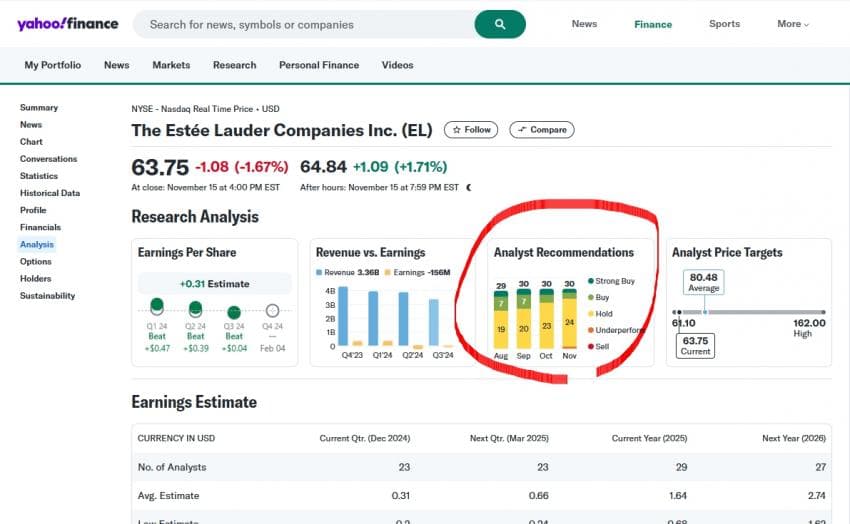
Task: Open the Personal Finance menu
Action: point(319,65)
